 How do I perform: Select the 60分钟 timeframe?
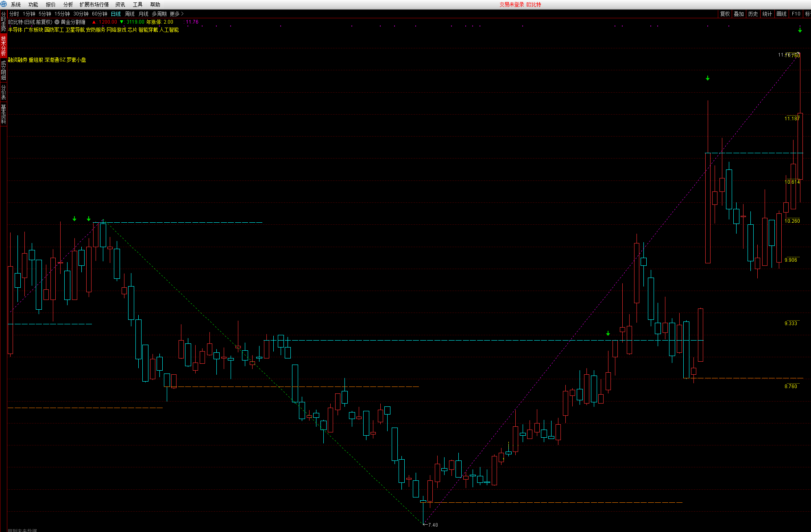[x=100, y=14]
